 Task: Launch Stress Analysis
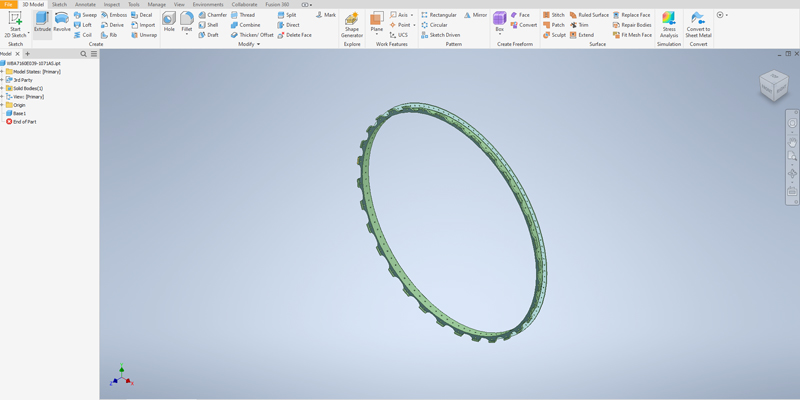pyautogui.click(x=669, y=25)
